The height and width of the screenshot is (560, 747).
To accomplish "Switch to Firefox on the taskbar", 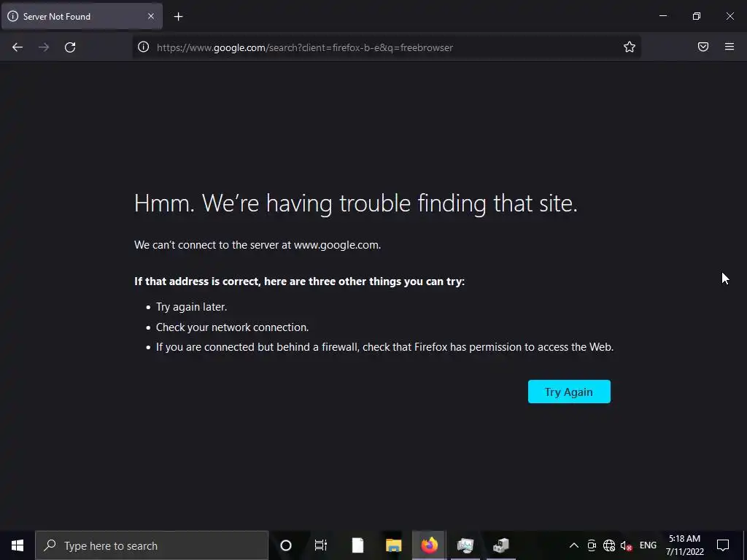I will pos(429,545).
